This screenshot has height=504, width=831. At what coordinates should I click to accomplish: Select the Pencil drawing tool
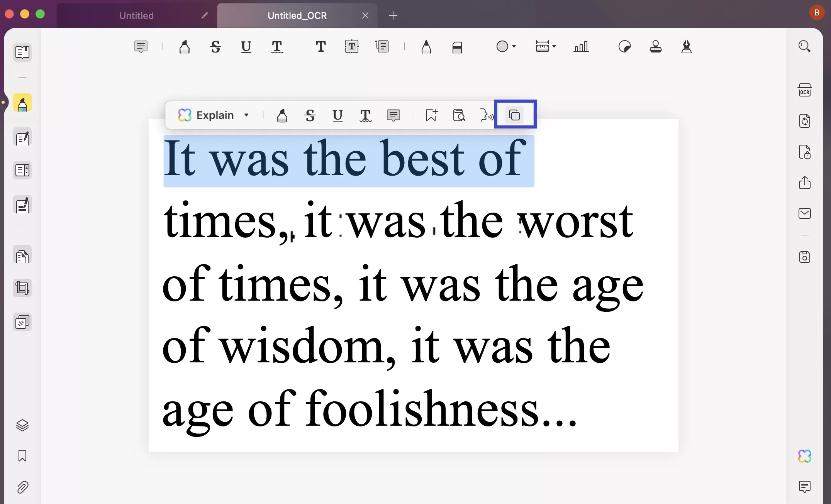coord(426,47)
